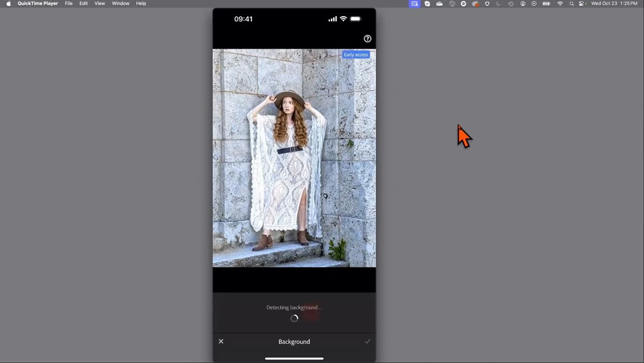
Task: Click the Do Not Disturb moon icon
Action: (499, 4)
